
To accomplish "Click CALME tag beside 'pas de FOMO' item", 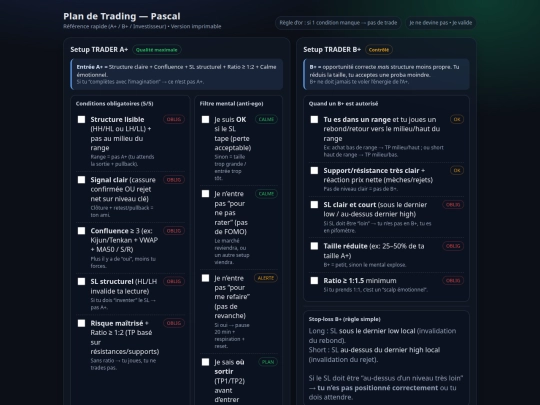I will click(266, 194).
